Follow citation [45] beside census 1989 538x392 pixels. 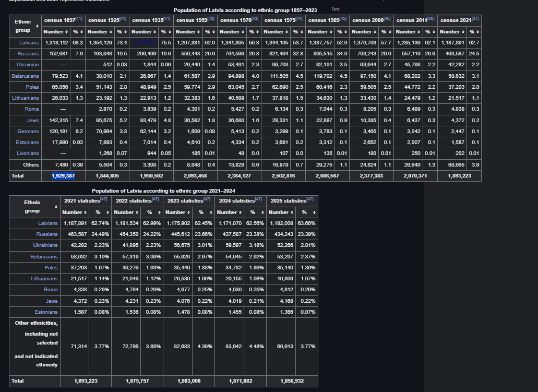click(x=343, y=19)
